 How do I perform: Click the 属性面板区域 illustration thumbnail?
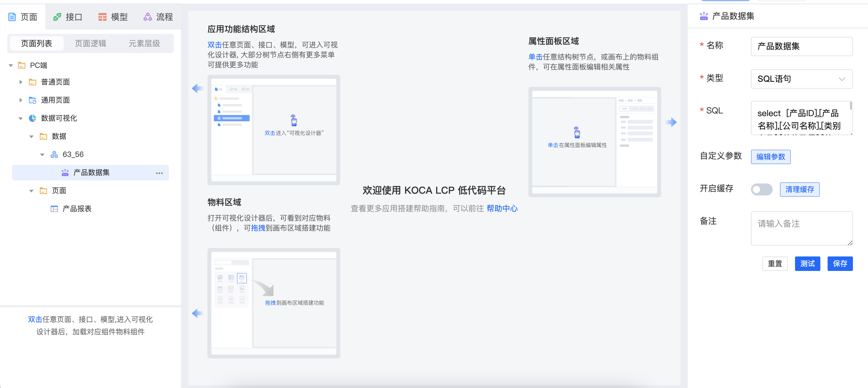pyautogui.click(x=594, y=142)
